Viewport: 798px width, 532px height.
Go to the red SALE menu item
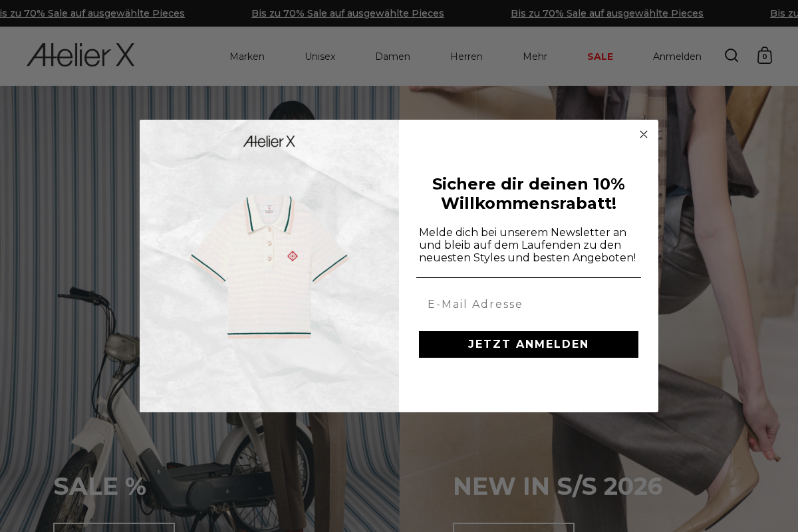pyautogui.click(x=600, y=57)
